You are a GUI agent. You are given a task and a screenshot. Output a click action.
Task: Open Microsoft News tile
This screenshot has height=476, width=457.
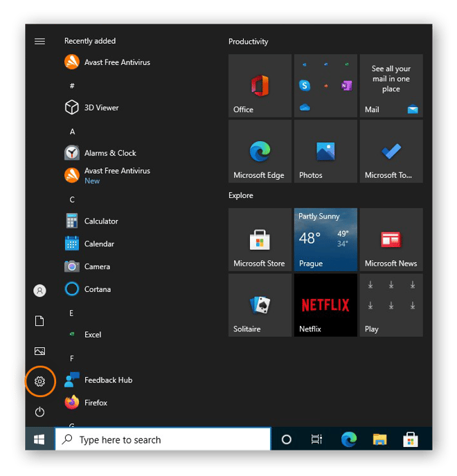click(x=391, y=239)
